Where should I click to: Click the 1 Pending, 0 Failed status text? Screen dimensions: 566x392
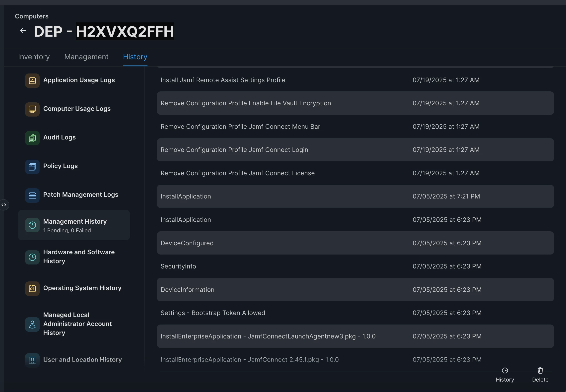pos(67,230)
